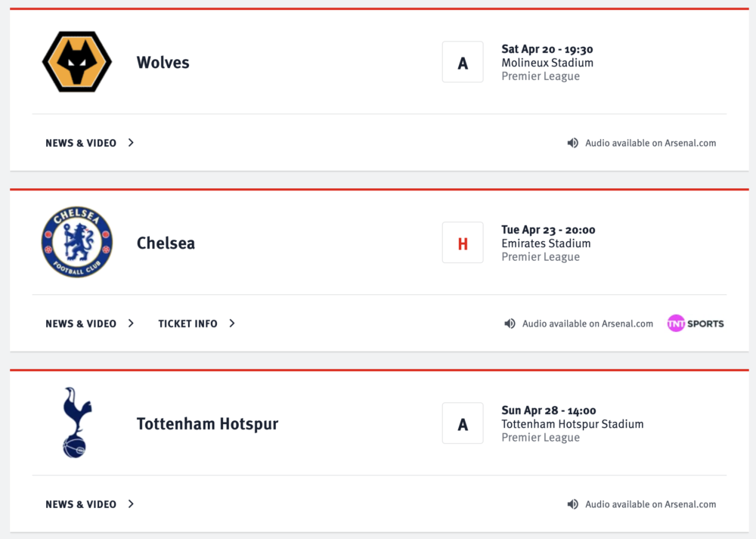Click the Wolves 'Audio available on Arsenal.com' text

pos(650,143)
